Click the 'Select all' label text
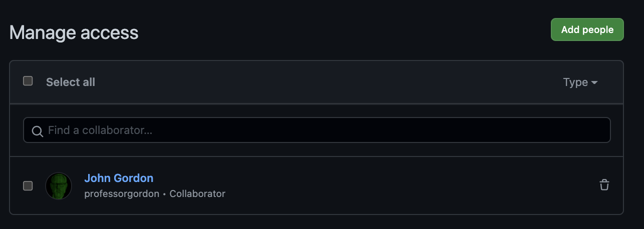644x229 pixels. click(x=71, y=82)
